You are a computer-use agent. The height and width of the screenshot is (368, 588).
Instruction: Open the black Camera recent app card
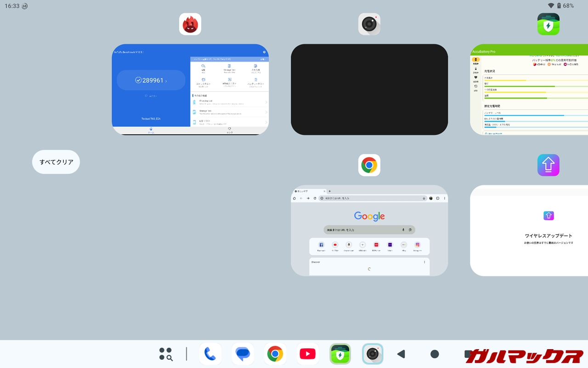(369, 90)
